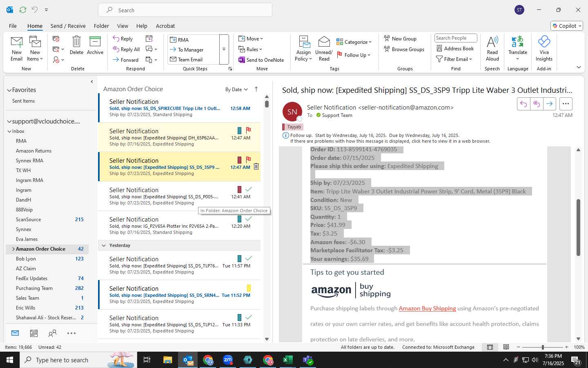Toggle the completed checkmark on the 12:41 AM message
Screen dimensions: 588x368
click(248, 189)
